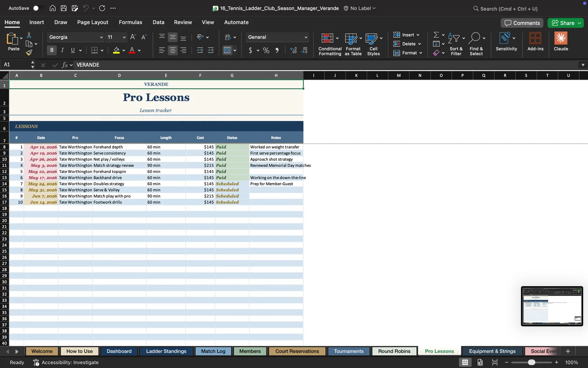The height and width of the screenshot is (368, 588).
Task: Click the Copy icon
Action: [29, 44]
